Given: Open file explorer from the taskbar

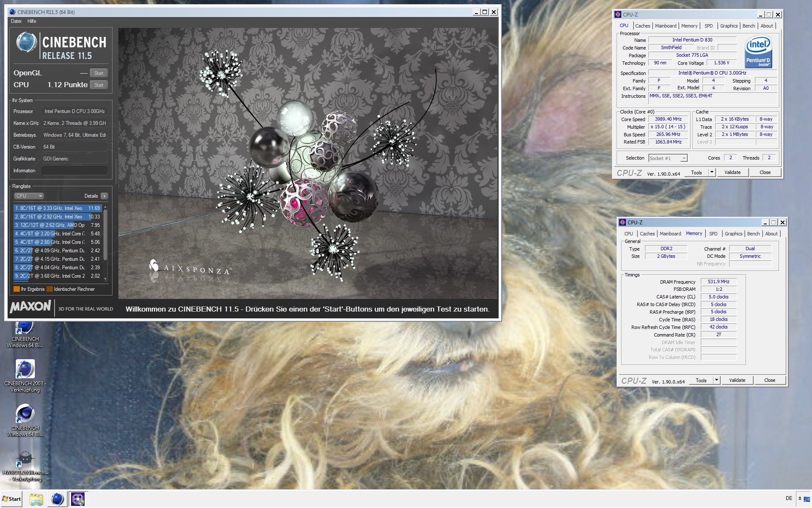Looking at the screenshot, I should pos(36,499).
